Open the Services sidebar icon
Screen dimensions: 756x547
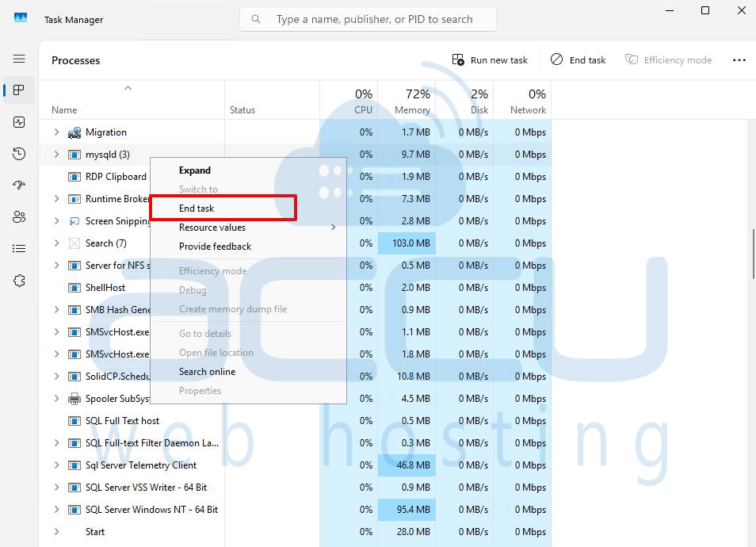(19, 281)
